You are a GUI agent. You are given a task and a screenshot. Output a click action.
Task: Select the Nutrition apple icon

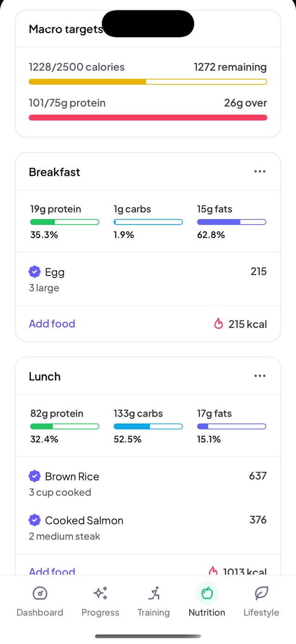(206, 593)
